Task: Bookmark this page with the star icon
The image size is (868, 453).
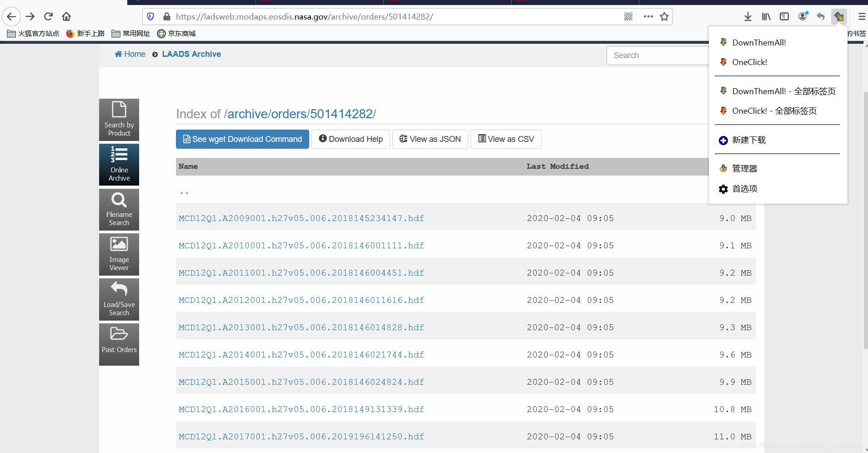Action: (x=664, y=17)
